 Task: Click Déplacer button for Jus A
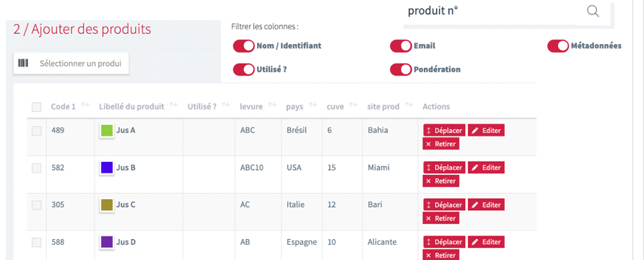[x=445, y=131]
